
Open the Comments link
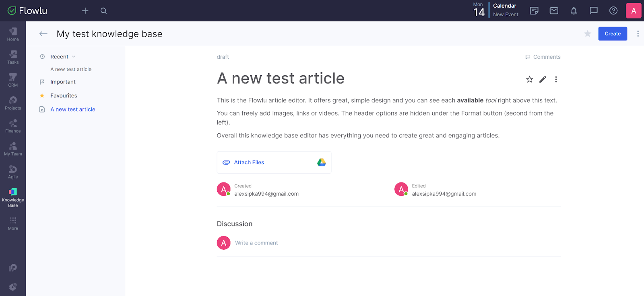(543, 57)
